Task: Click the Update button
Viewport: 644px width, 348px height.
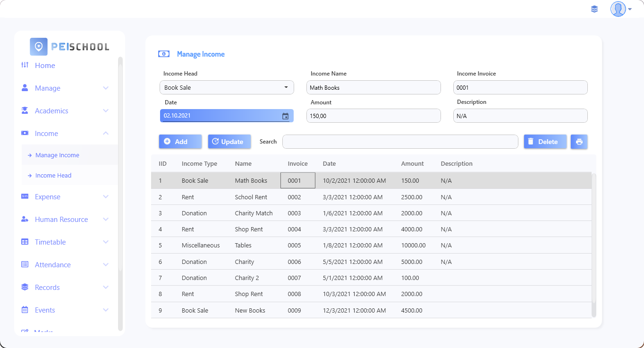Action: [x=229, y=142]
